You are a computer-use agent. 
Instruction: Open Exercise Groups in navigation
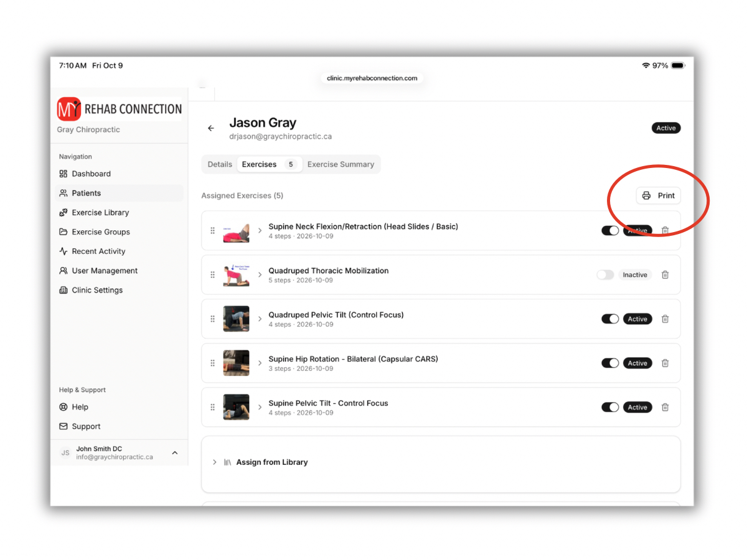(x=120, y=231)
